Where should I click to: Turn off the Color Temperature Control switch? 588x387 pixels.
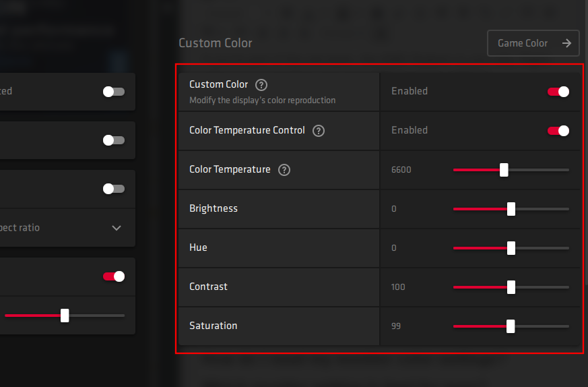558,131
